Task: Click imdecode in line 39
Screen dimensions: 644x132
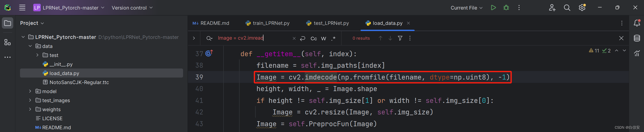Action: point(321,77)
